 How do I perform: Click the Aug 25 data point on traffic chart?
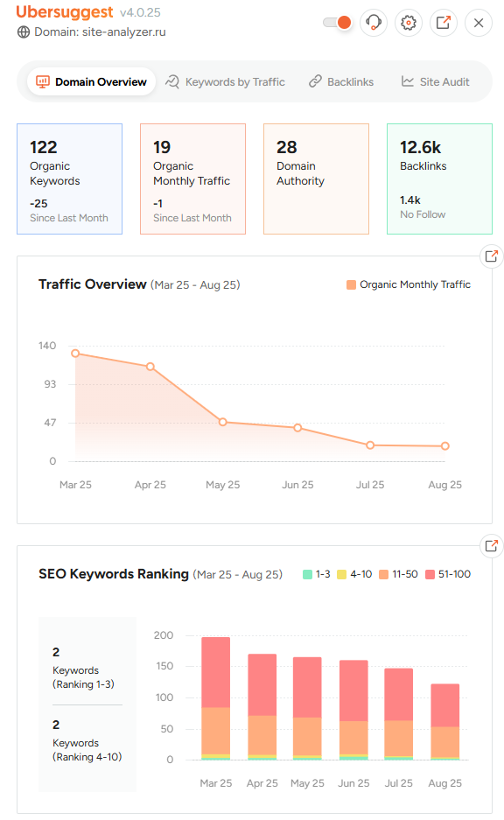tap(444, 445)
